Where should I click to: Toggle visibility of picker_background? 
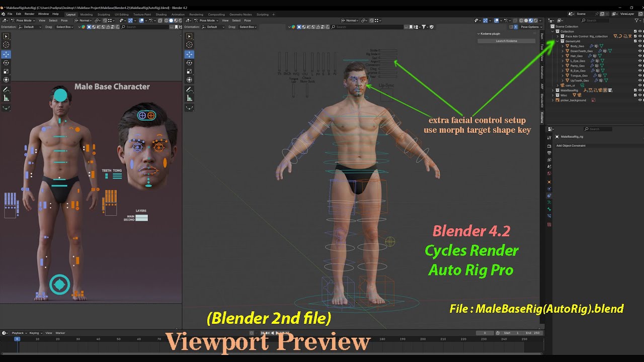[640, 100]
